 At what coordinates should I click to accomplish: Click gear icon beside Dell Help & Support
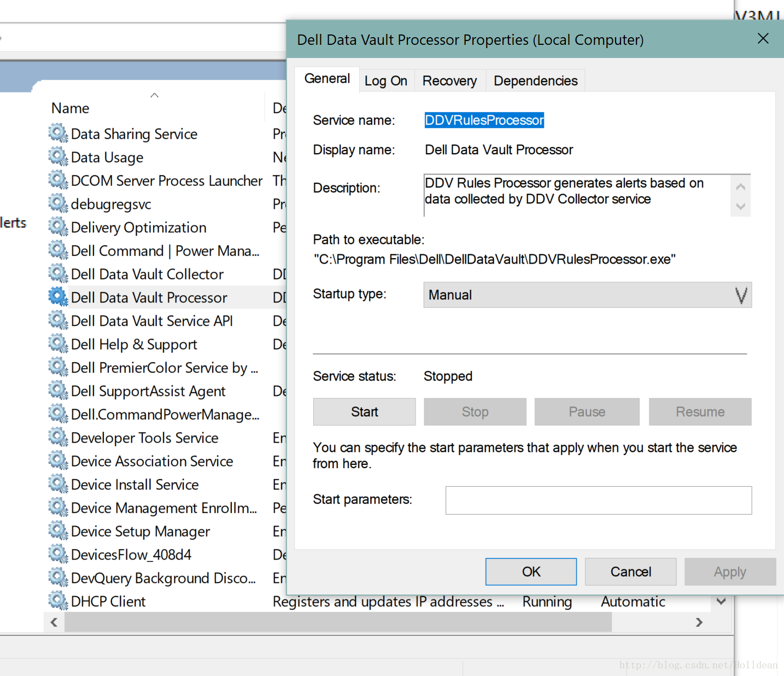(x=58, y=343)
